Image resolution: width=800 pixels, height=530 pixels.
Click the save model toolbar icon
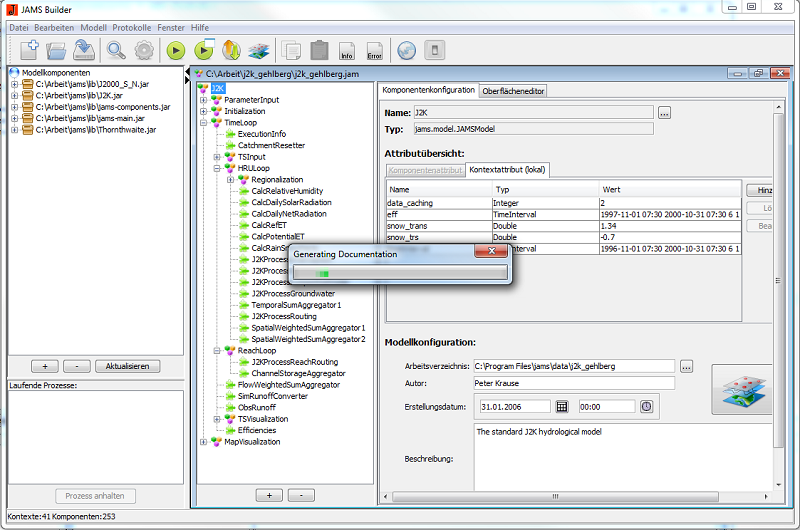tap(85, 49)
